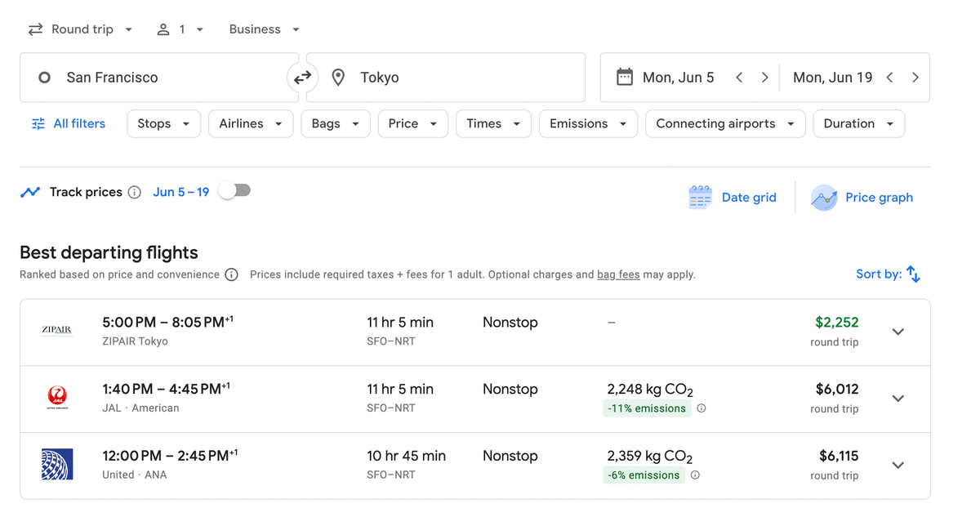This screenshot has height=526, width=980.
Task: Click the emissions info icon on the JAL flight
Action: click(x=701, y=408)
